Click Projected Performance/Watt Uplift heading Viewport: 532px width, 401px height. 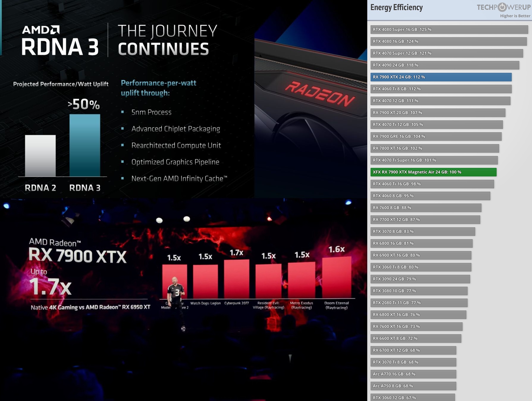[x=61, y=84]
